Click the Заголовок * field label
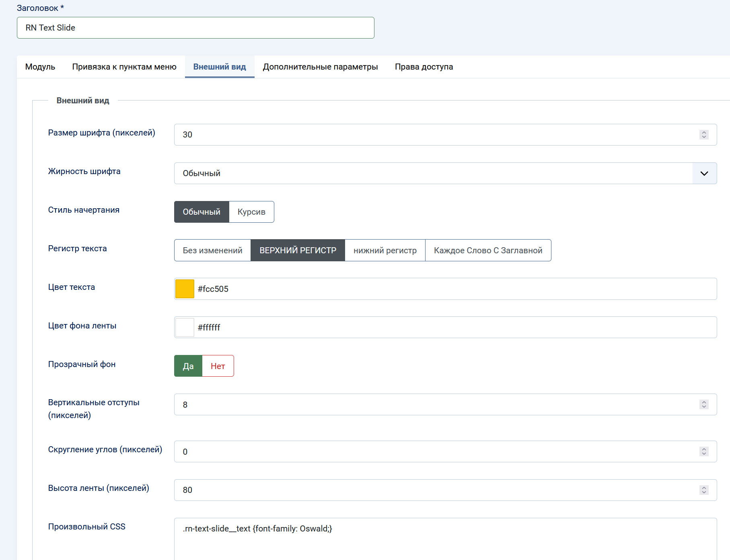 tap(40, 8)
